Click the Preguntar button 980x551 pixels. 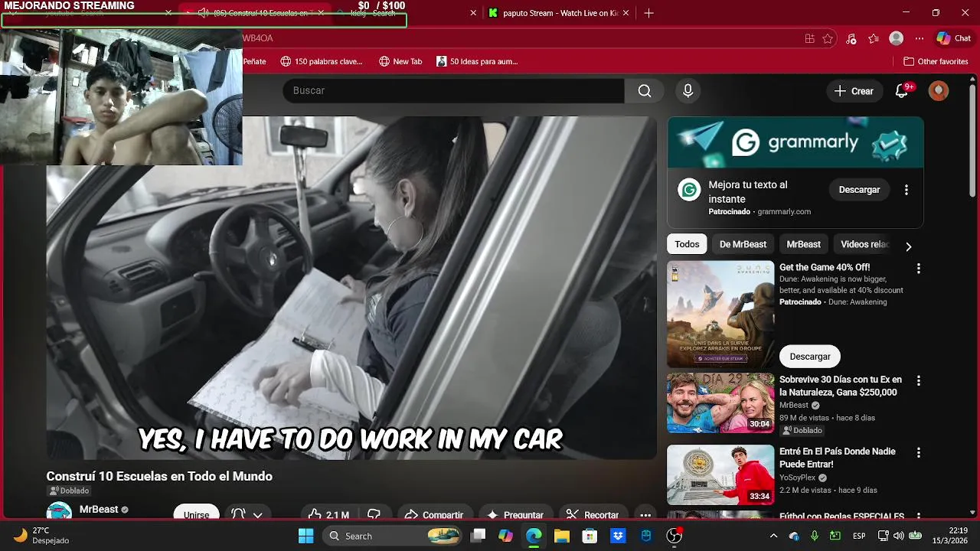[515, 515]
